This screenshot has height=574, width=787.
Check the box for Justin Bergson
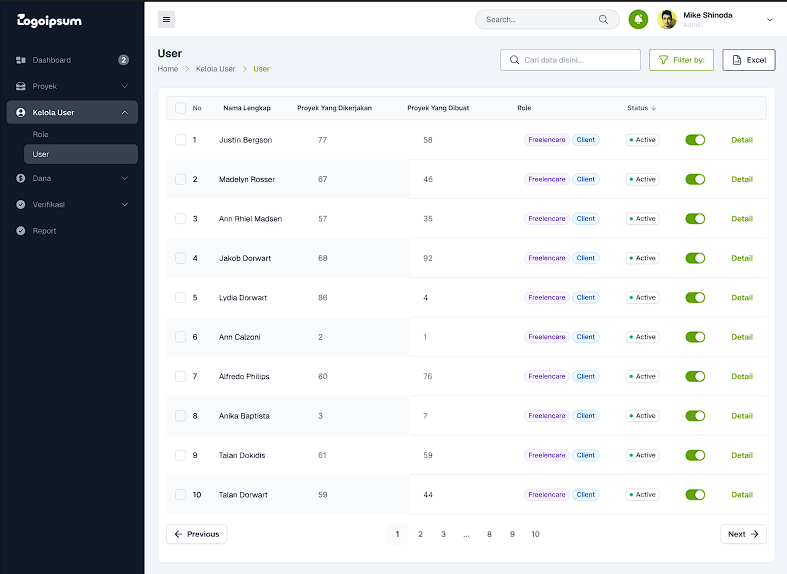pyautogui.click(x=180, y=140)
